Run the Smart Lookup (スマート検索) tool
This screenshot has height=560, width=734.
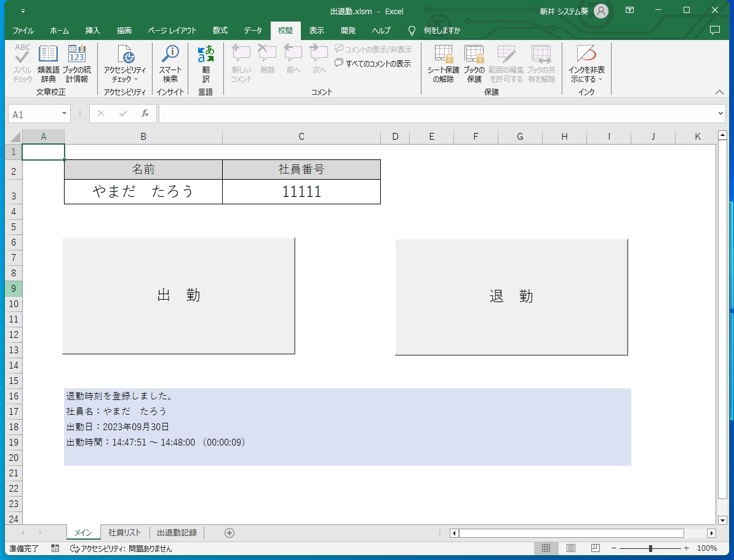click(x=170, y=63)
